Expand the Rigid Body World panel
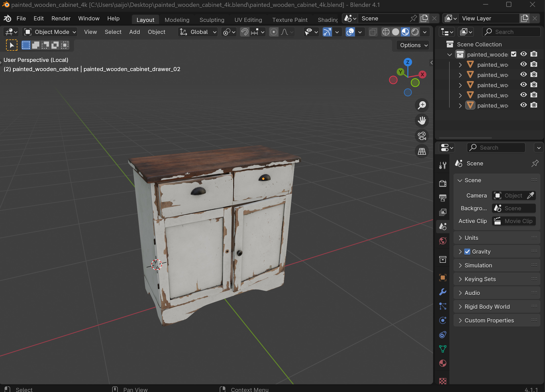 coord(487,307)
